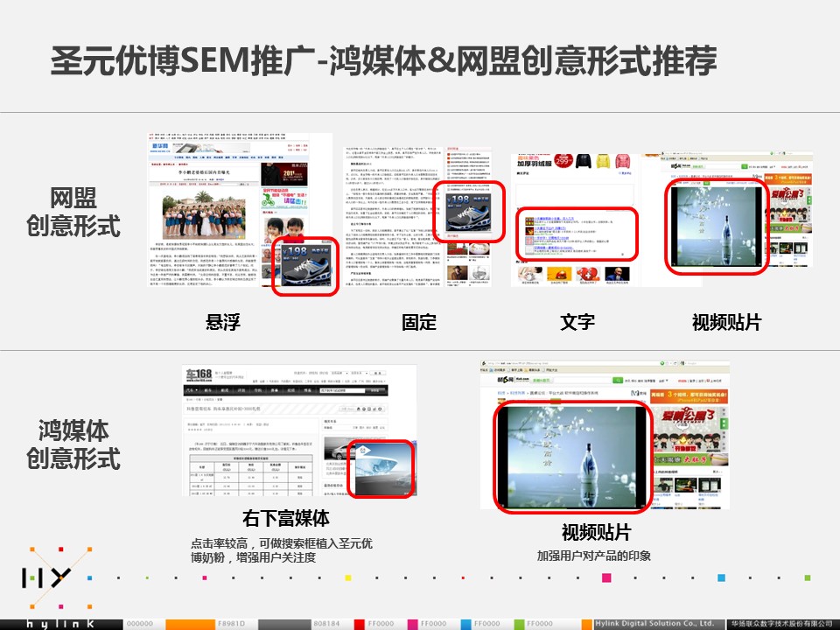Click the 文字 caption label

pyautogui.click(x=577, y=322)
